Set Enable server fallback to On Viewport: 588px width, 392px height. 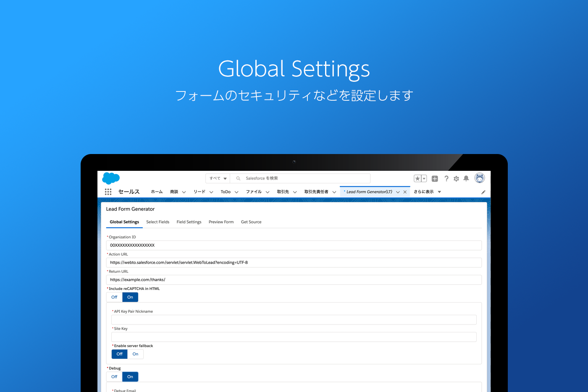tap(135, 354)
